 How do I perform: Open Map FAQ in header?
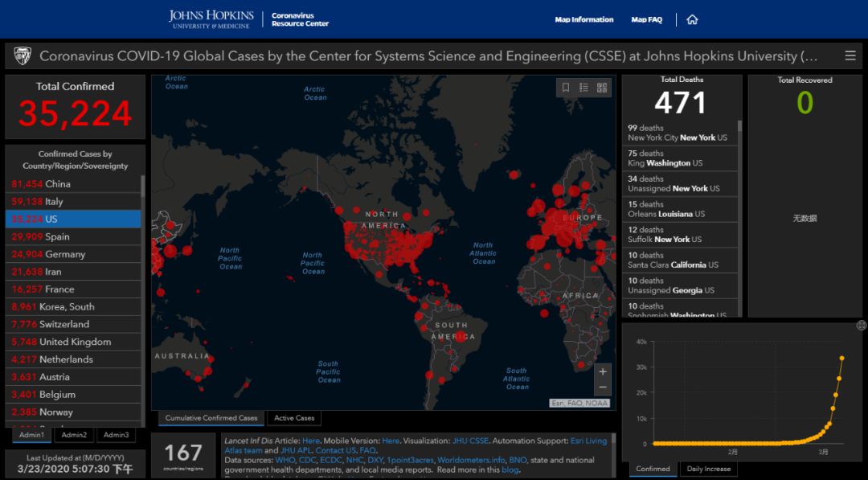646,19
